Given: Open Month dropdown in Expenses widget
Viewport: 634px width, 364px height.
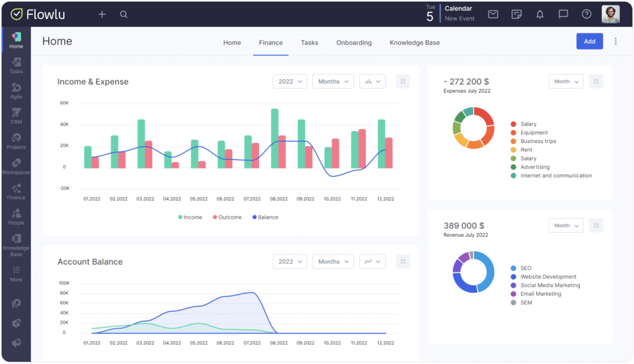Looking at the screenshot, I should 566,81.
